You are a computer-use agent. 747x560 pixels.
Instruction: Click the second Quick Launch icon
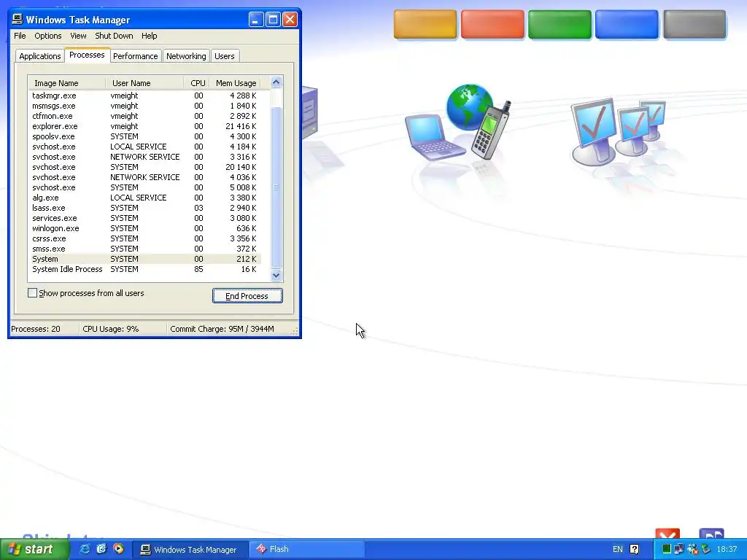[101, 549]
